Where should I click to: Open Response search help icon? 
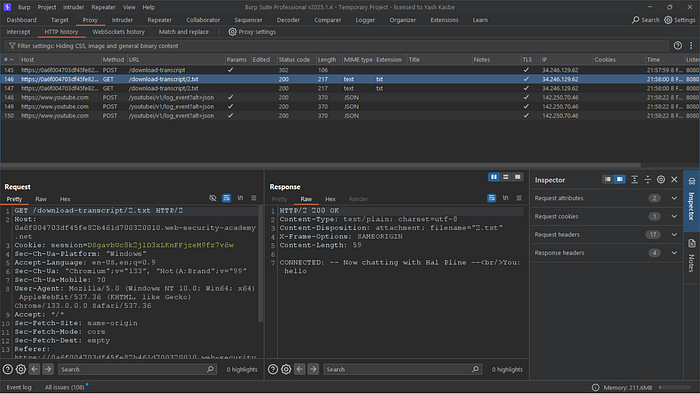point(273,369)
